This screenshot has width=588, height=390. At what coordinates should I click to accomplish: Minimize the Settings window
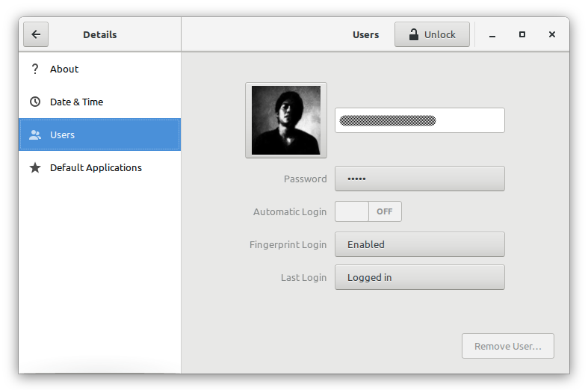pos(492,34)
